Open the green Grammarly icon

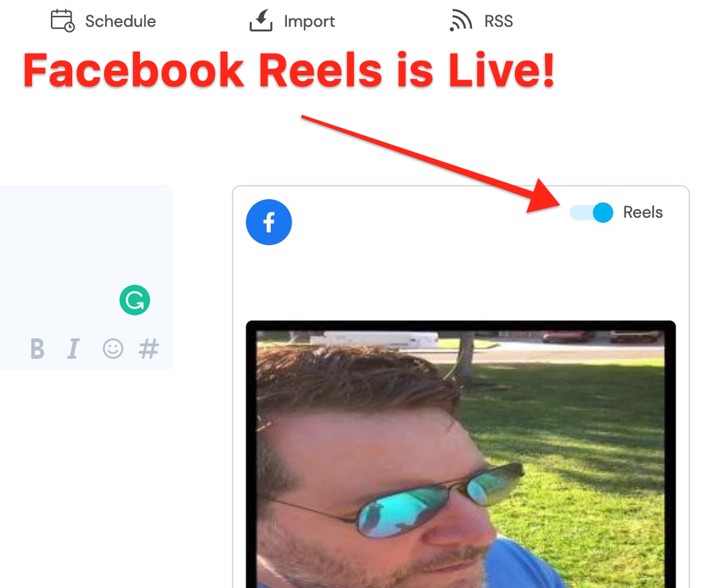(x=135, y=300)
